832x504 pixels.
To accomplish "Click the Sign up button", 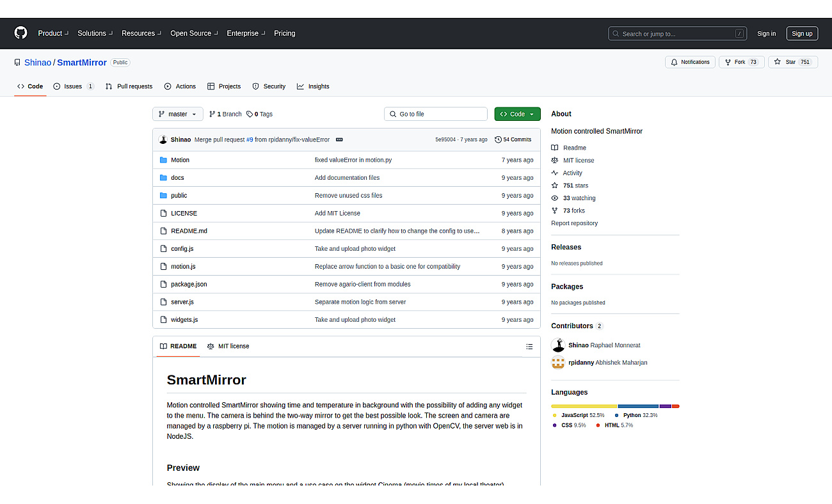I will (801, 33).
